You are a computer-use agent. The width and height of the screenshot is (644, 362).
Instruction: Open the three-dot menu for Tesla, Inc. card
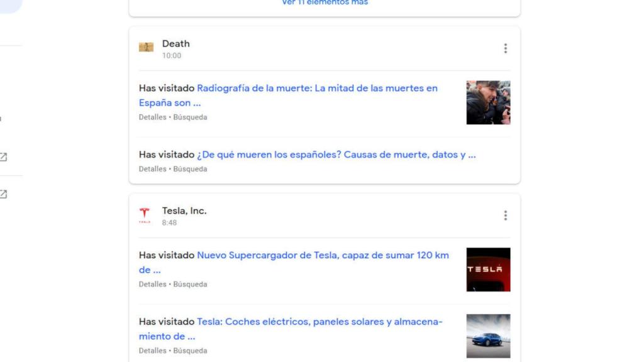tap(505, 216)
